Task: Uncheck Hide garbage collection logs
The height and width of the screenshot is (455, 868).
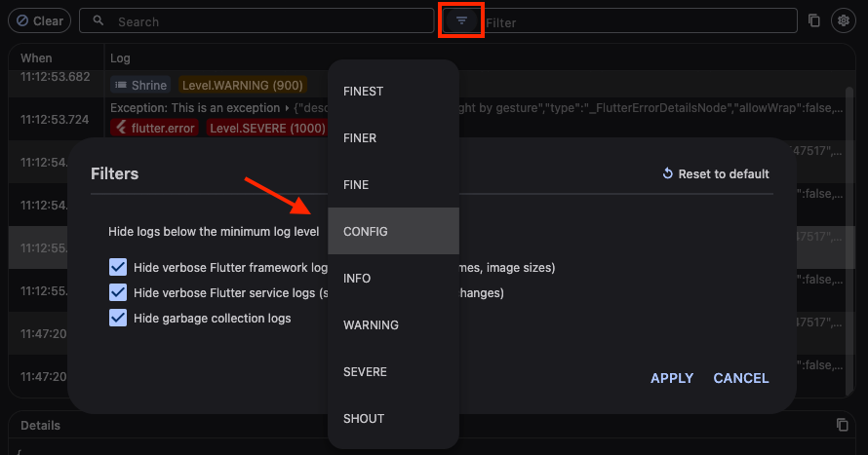Action: pyautogui.click(x=118, y=318)
